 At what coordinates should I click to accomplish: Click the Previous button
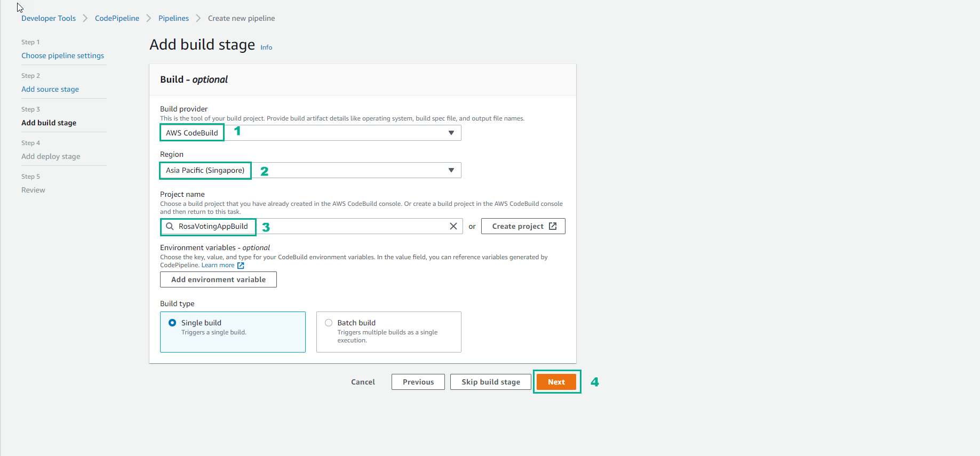[418, 382]
